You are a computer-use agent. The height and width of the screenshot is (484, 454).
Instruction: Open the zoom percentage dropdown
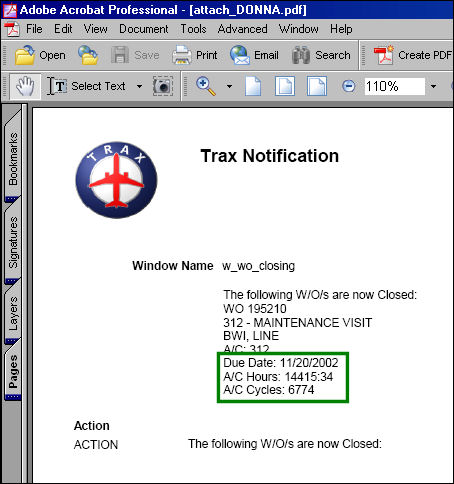433,87
